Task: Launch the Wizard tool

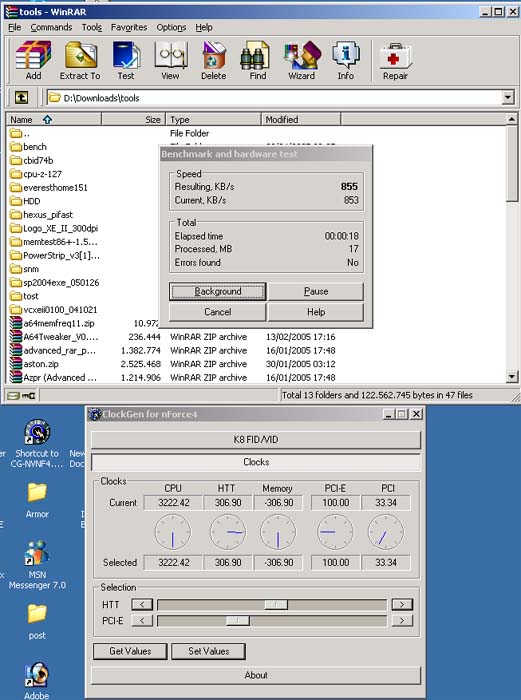Action: (x=302, y=60)
